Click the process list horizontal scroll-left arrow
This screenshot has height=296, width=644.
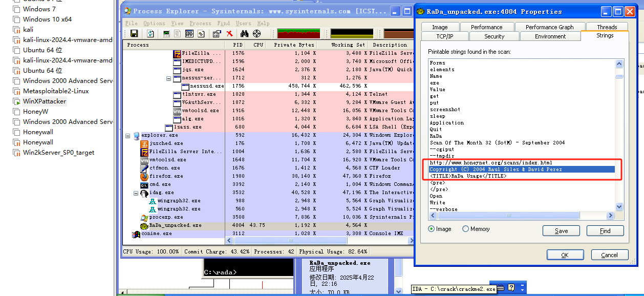[x=230, y=240]
